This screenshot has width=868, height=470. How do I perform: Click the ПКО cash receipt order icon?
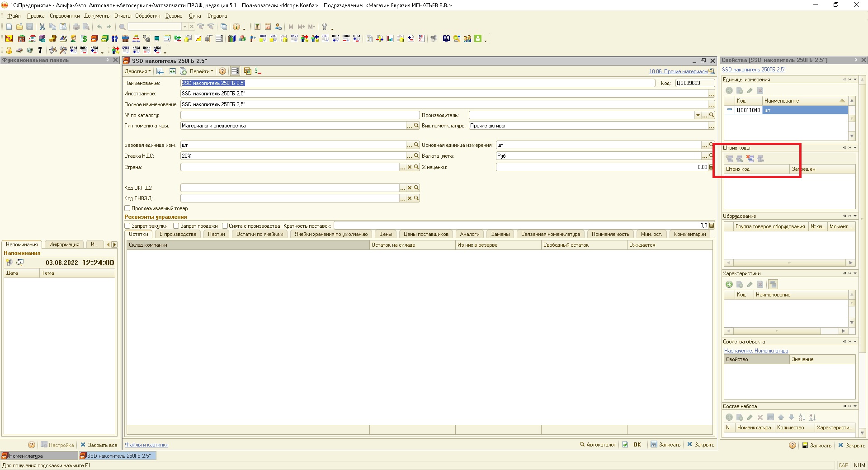coord(263,38)
